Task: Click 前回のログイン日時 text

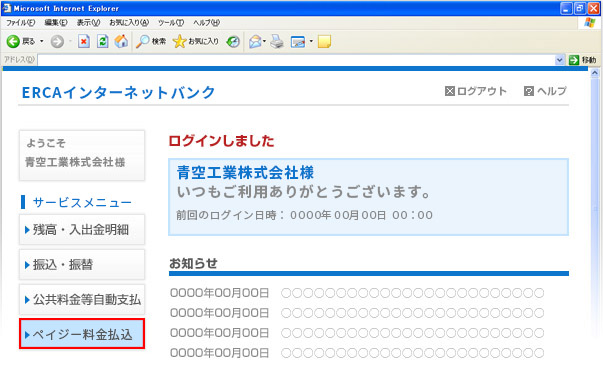Action: pyautogui.click(x=305, y=215)
